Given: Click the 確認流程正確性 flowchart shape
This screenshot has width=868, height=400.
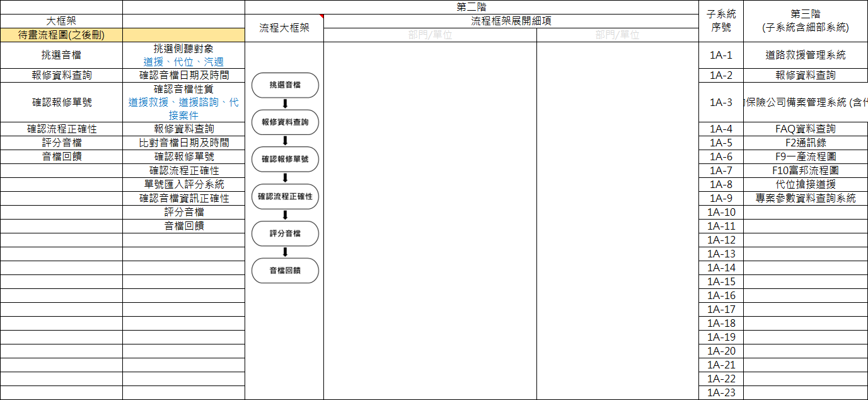Looking at the screenshot, I should tap(285, 196).
